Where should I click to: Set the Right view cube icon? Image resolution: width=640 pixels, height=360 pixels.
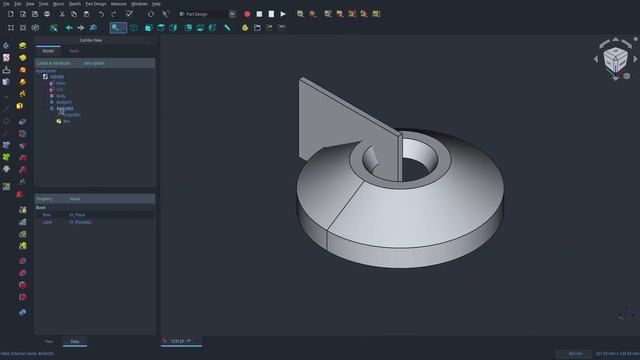tap(173, 28)
